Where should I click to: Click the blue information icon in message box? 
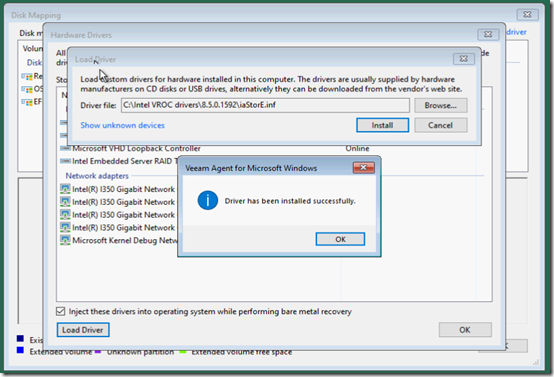coord(207,200)
